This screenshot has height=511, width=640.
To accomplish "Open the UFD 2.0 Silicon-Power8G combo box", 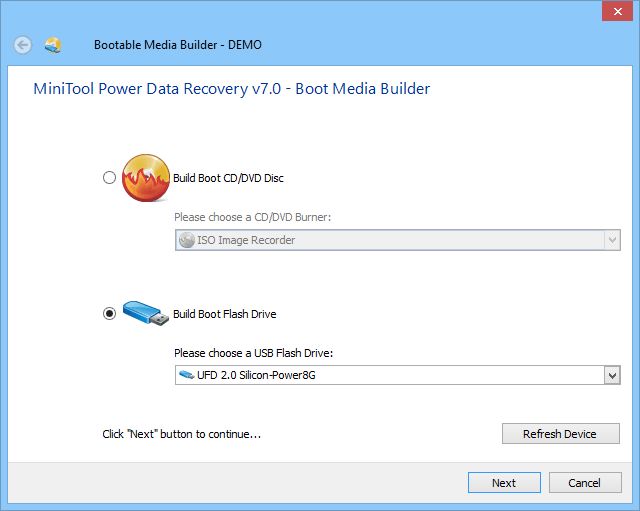I will [390, 375].
